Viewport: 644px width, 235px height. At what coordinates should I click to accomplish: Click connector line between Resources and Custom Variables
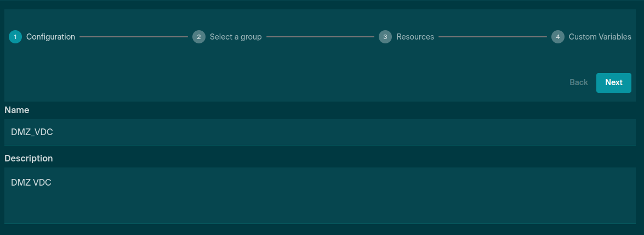click(x=493, y=37)
